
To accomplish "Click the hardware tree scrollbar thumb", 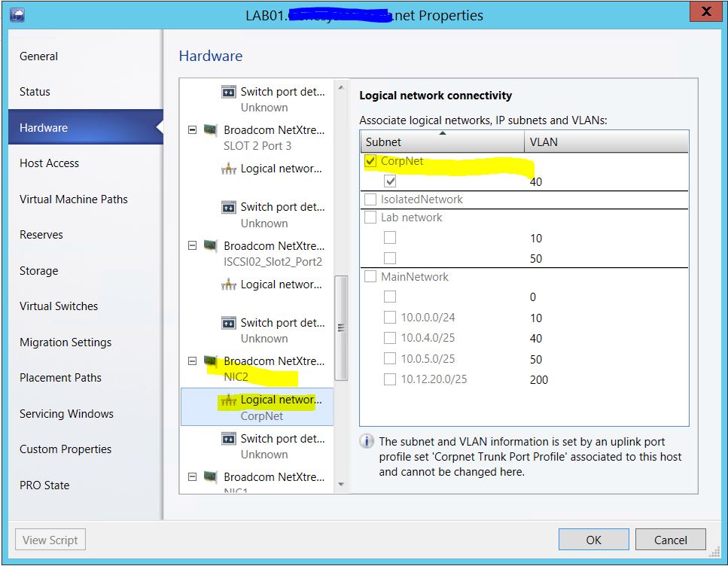I will point(341,327).
